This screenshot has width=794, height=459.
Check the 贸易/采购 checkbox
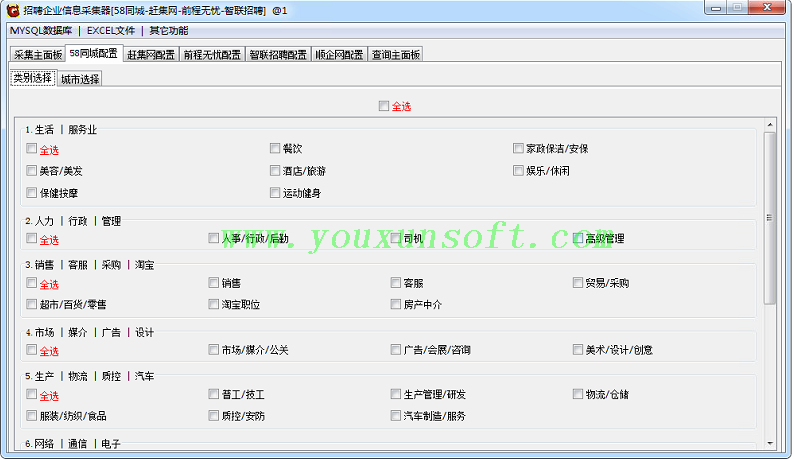[x=578, y=283]
